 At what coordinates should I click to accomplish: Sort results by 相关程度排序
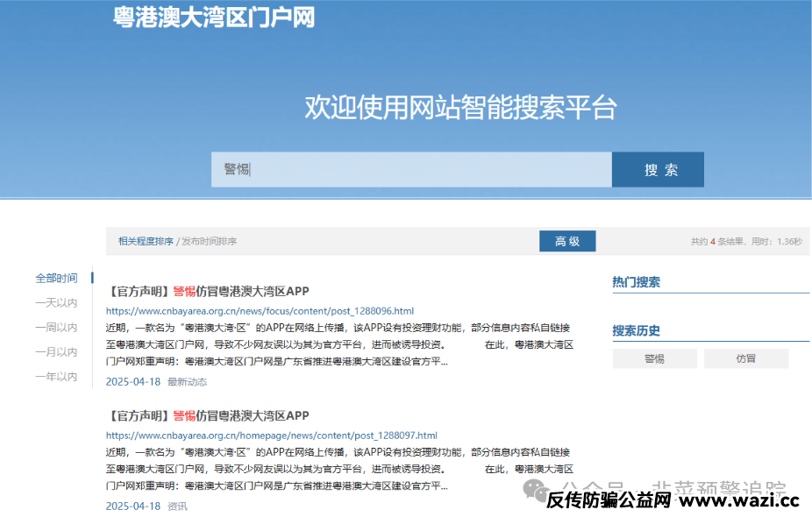(x=146, y=241)
